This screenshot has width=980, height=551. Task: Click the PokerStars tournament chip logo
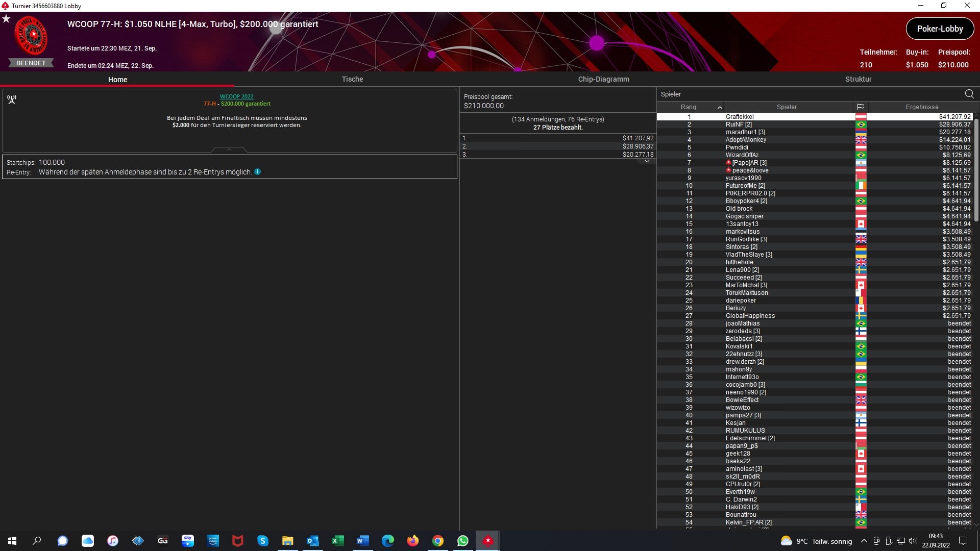pyautogui.click(x=32, y=36)
